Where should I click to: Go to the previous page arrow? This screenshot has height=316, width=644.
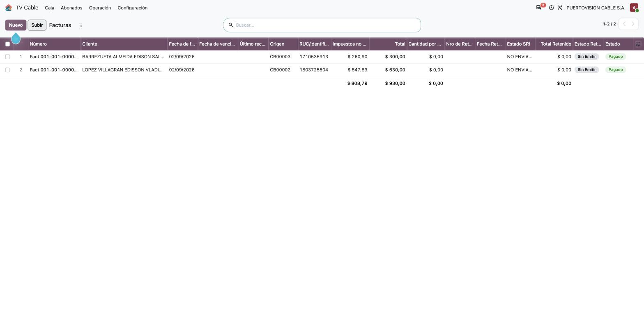click(624, 24)
